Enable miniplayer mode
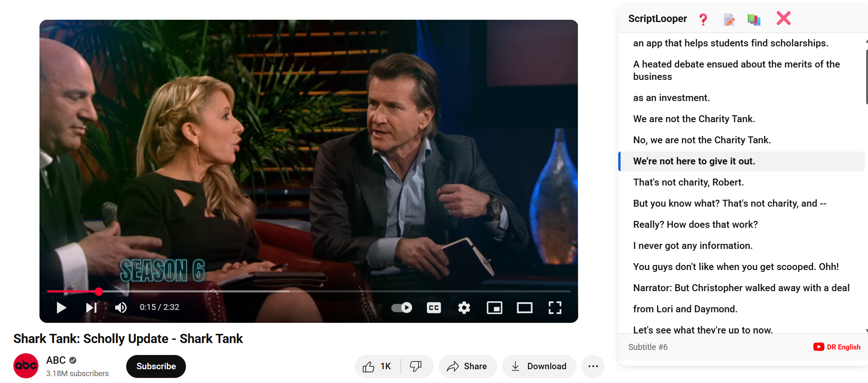 (494, 307)
